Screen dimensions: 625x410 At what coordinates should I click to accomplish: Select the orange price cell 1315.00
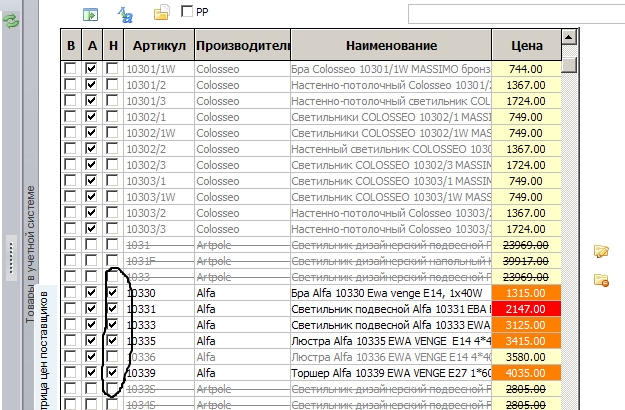[526, 293]
